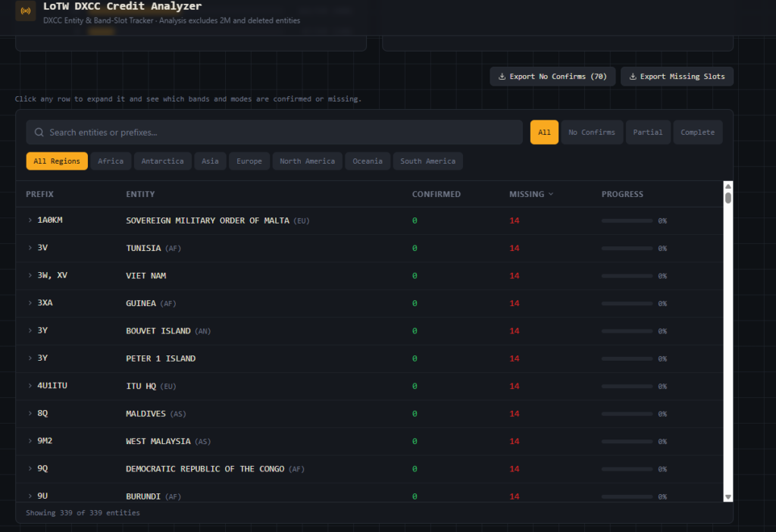
Task: Click Export Missing Slots button
Action: point(677,77)
